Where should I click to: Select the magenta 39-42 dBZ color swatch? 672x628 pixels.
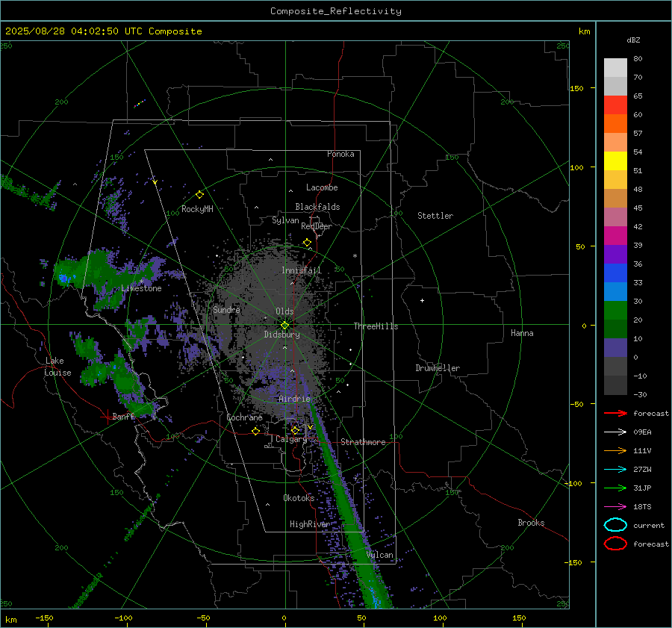click(x=615, y=236)
